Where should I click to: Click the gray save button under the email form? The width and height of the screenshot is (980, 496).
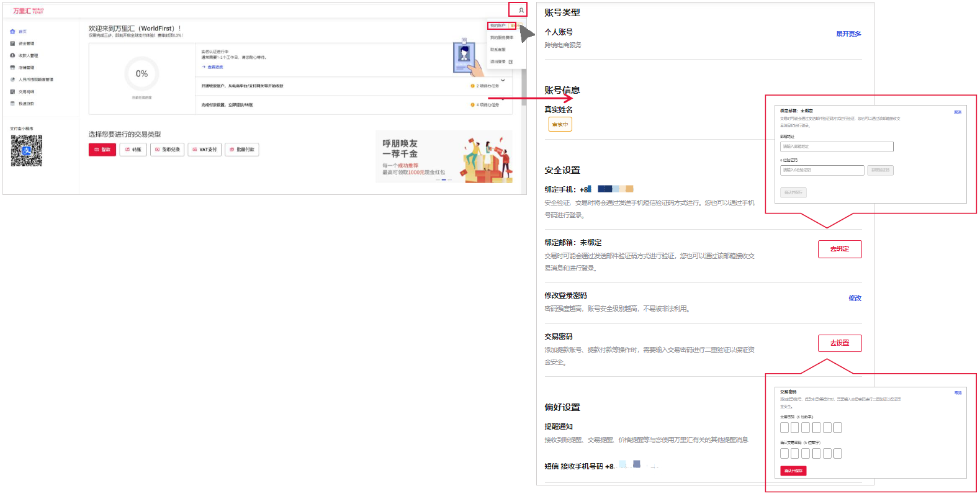(x=793, y=192)
